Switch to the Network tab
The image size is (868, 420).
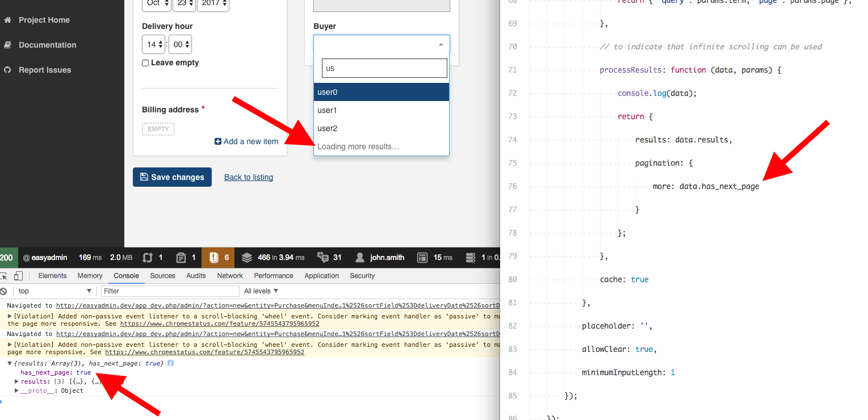point(229,276)
